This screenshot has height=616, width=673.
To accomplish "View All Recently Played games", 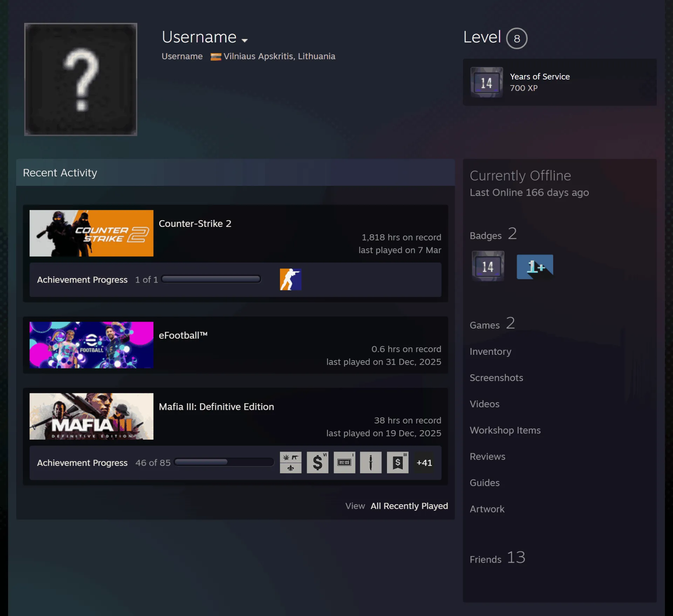I will [x=409, y=506].
